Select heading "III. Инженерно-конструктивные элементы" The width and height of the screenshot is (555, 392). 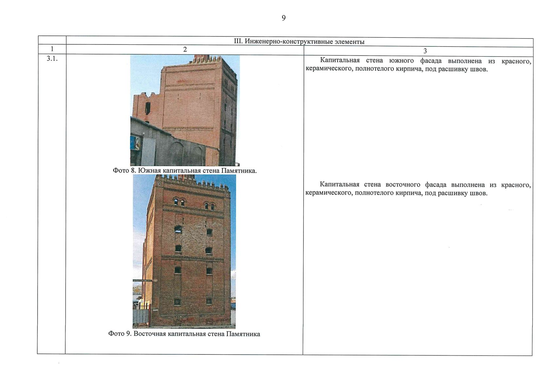(x=299, y=41)
